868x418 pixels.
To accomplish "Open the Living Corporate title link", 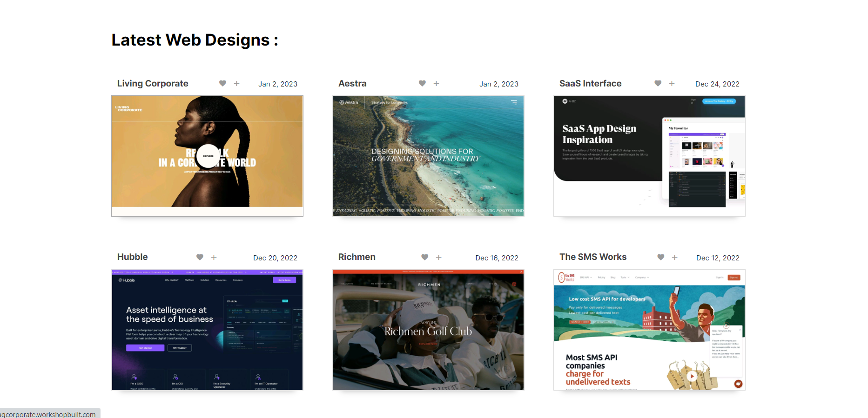I will (x=153, y=83).
